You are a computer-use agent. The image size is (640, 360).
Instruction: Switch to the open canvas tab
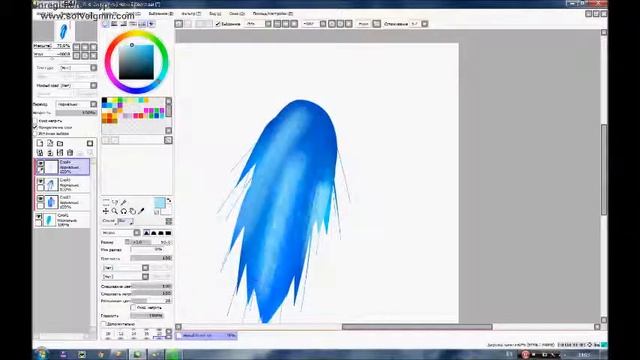tap(207, 336)
